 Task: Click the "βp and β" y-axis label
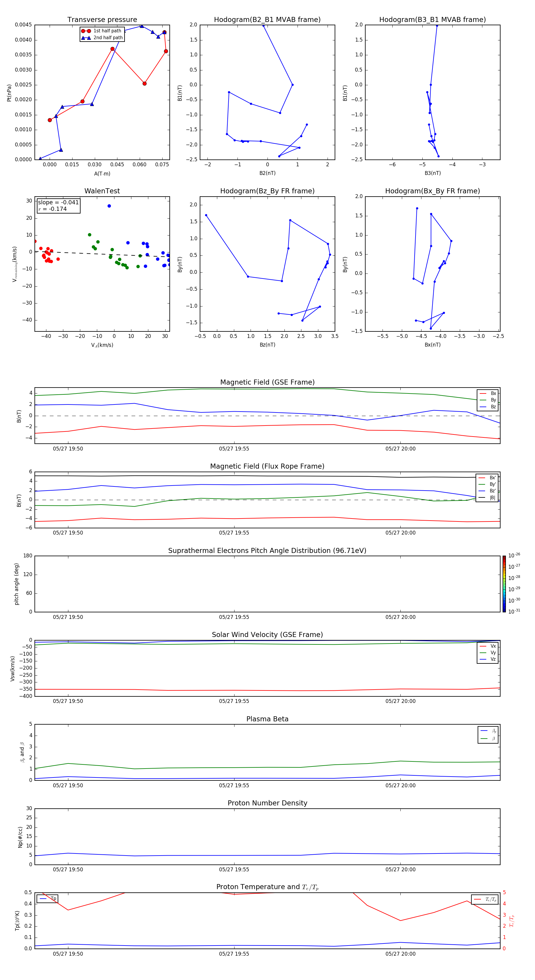(x=22, y=752)
